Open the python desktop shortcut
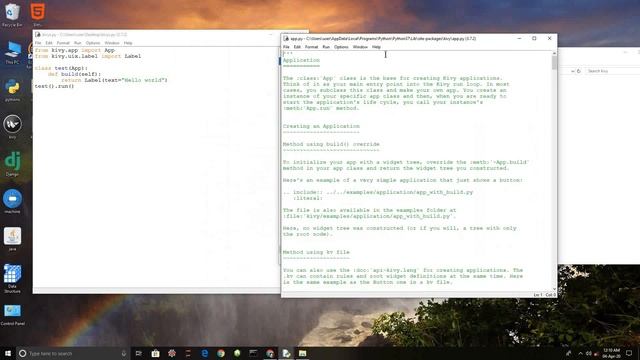640x360 pixels. (12, 90)
